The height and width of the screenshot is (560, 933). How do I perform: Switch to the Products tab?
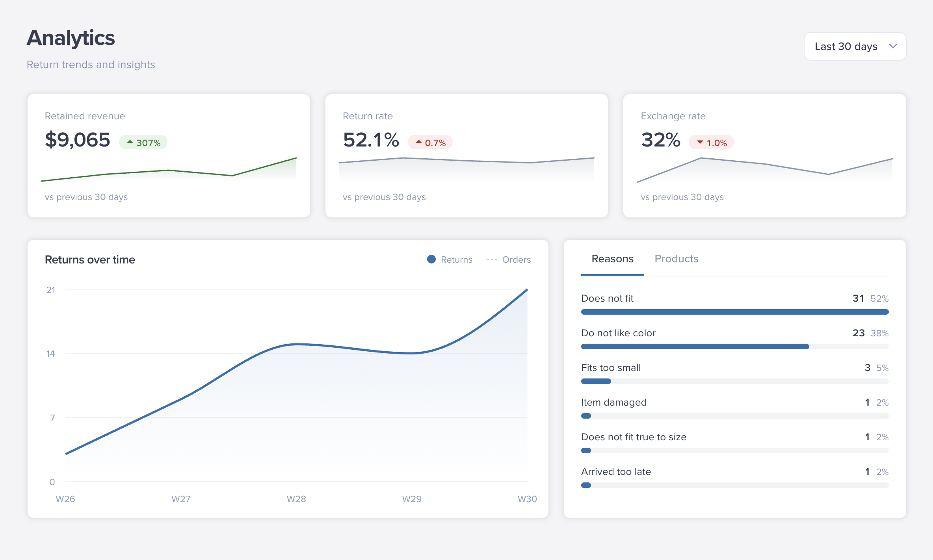pyautogui.click(x=677, y=259)
